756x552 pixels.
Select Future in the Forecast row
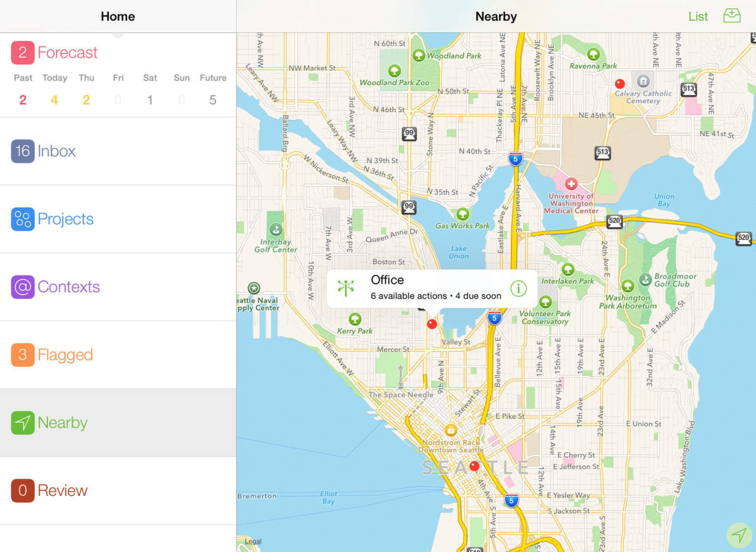[x=213, y=89]
